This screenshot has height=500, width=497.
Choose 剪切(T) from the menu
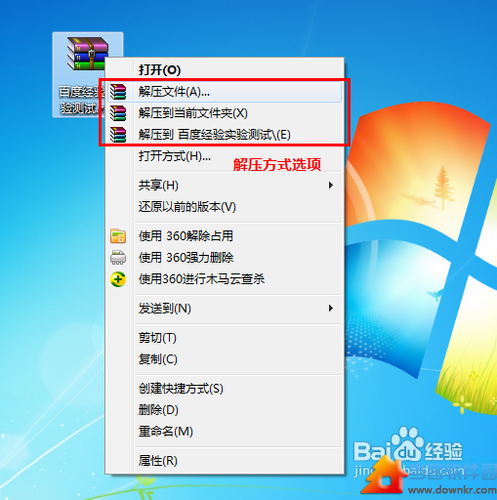[225, 338]
